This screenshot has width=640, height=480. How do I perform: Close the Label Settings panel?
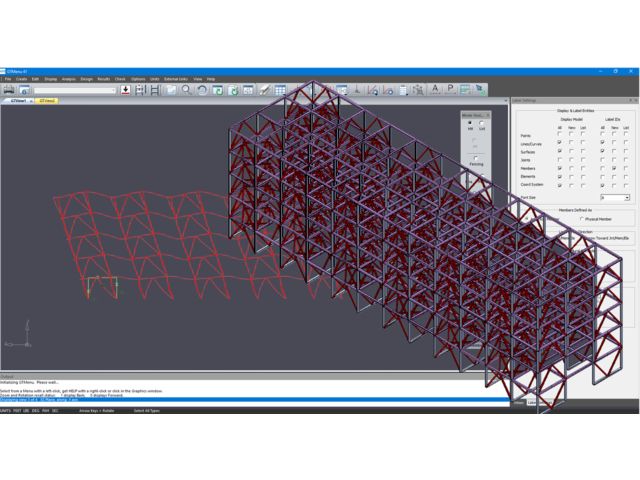pyautogui.click(x=635, y=100)
